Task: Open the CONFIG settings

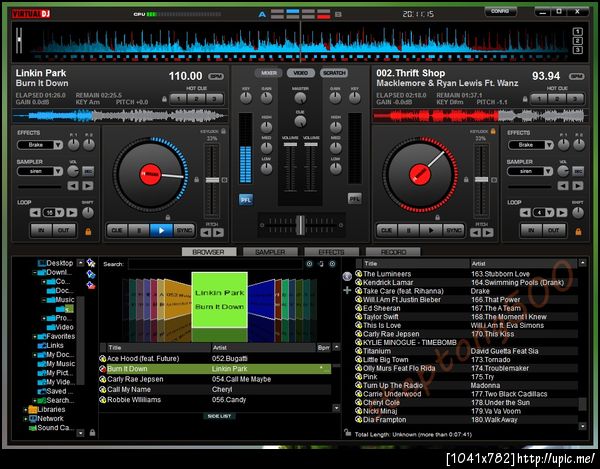Action: [500, 11]
